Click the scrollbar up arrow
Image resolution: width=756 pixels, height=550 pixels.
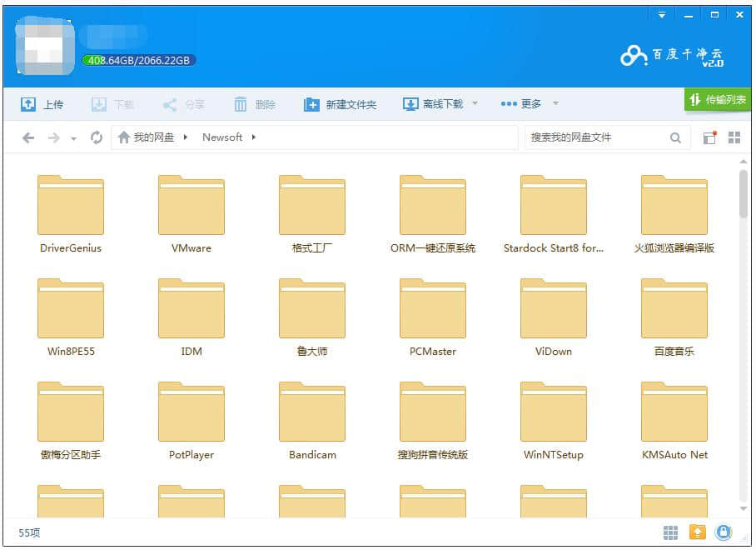pyautogui.click(x=743, y=162)
